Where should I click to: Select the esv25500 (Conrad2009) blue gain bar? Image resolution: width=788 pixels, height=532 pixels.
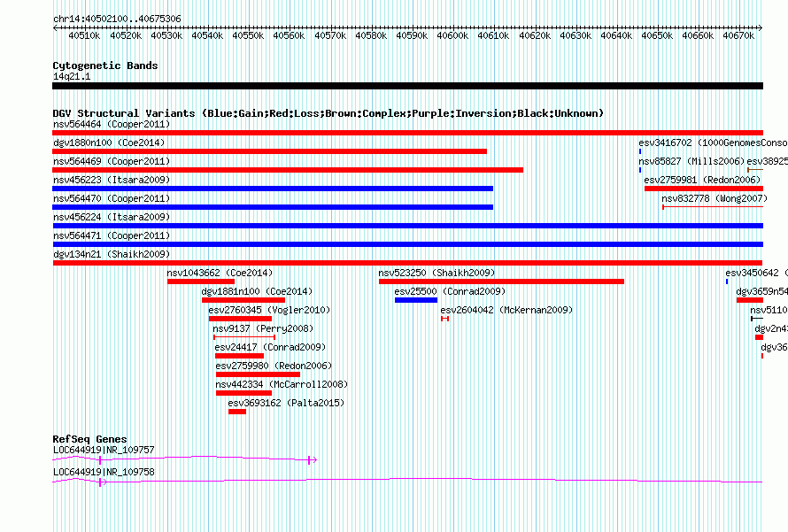[x=416, y=300]
